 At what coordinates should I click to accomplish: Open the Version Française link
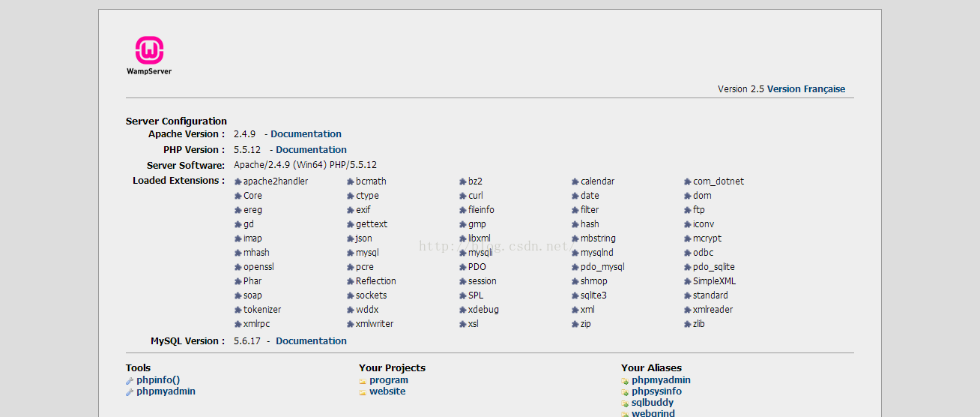(806, 88)
